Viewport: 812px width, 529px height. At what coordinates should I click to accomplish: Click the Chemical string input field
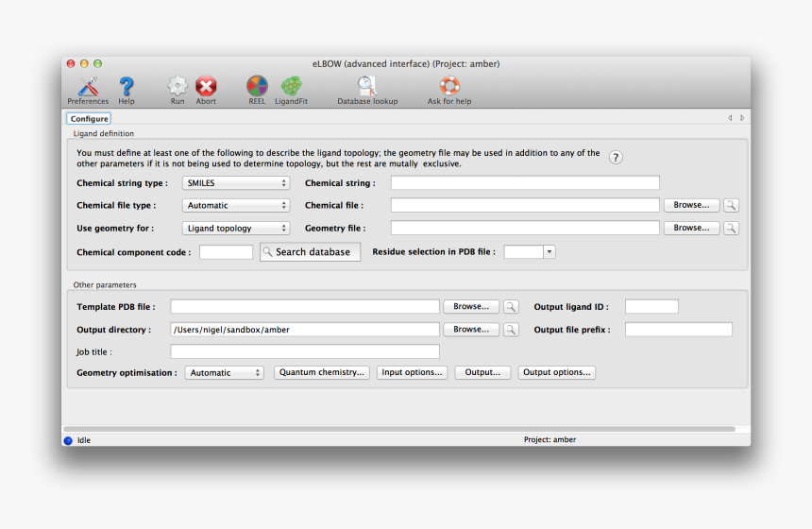tap(525, 183)
